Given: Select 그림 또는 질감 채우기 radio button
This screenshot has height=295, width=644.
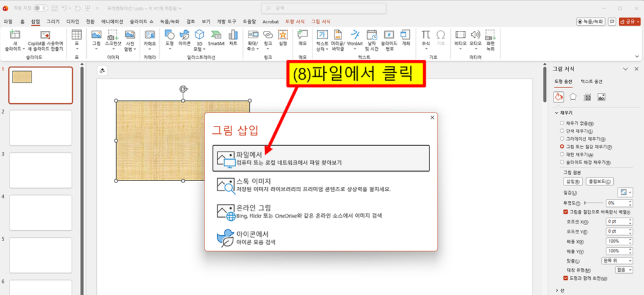Looking at the screenshot, I should [x=562, y=147].
